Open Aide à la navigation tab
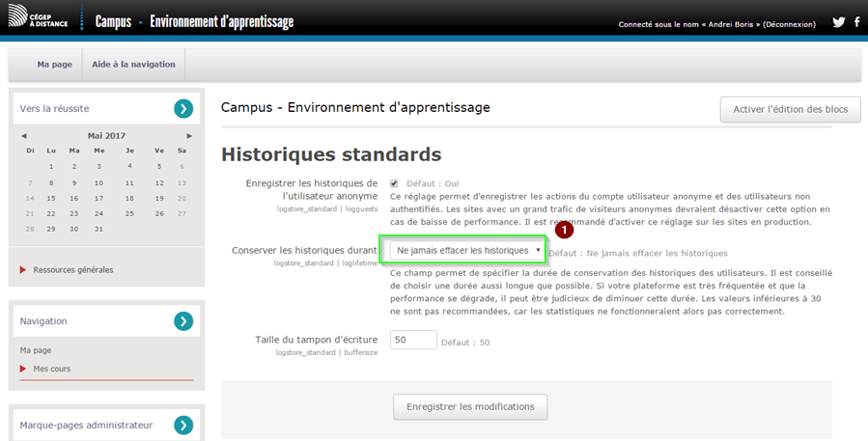The height and width of the screenshot is (441, 868). [x=133, y=65]
